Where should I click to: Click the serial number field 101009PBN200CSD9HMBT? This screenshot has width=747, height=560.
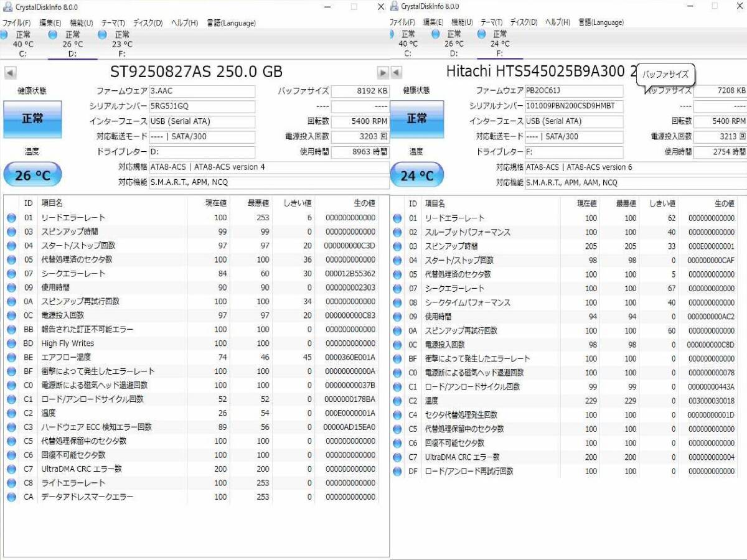tap(573, 106)
